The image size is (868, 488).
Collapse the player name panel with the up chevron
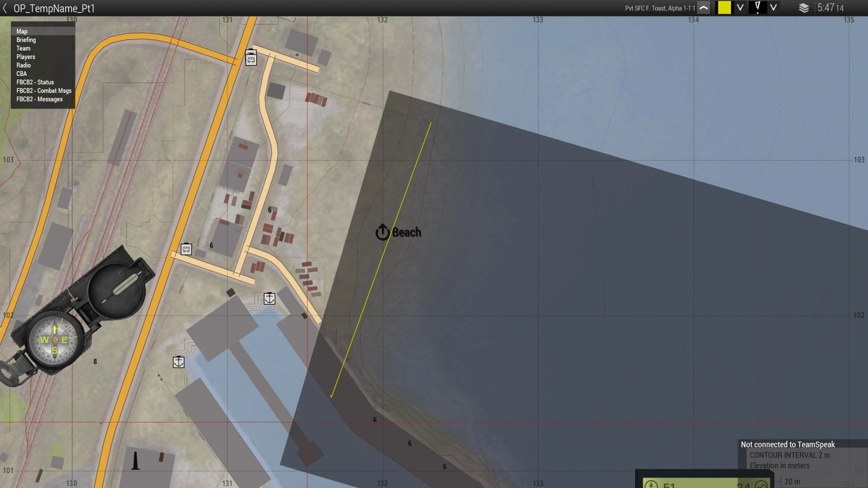point(704,8)
